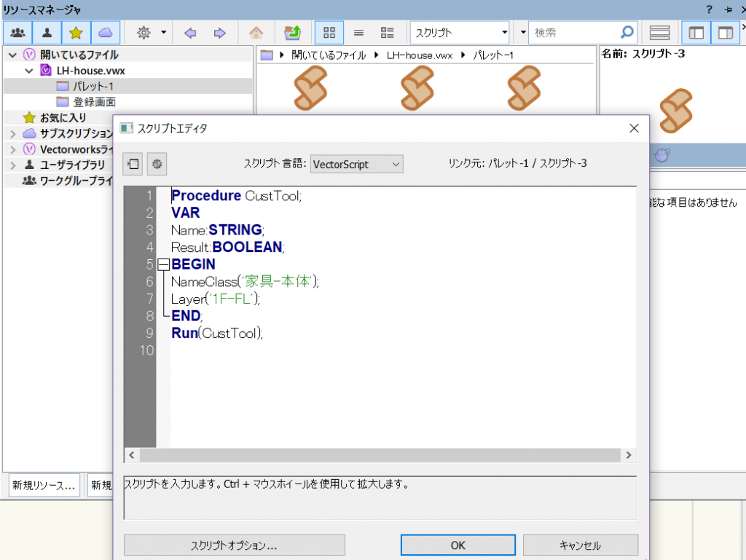Open the スクリプト resource type dropdown
746x560 pixels.
tap(460, 33)
